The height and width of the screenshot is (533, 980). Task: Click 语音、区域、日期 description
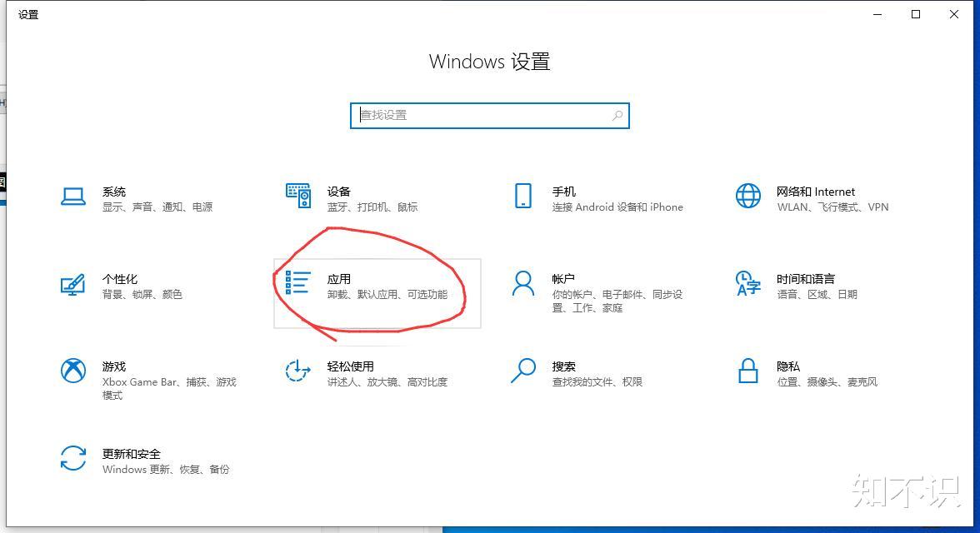817,294
